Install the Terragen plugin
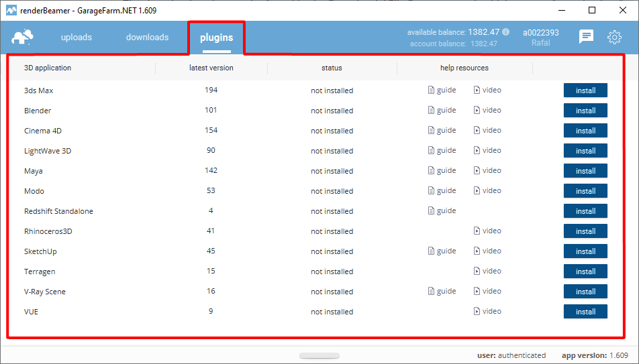Viewport: 639px width, 364px height. click(x=585, y=271)
